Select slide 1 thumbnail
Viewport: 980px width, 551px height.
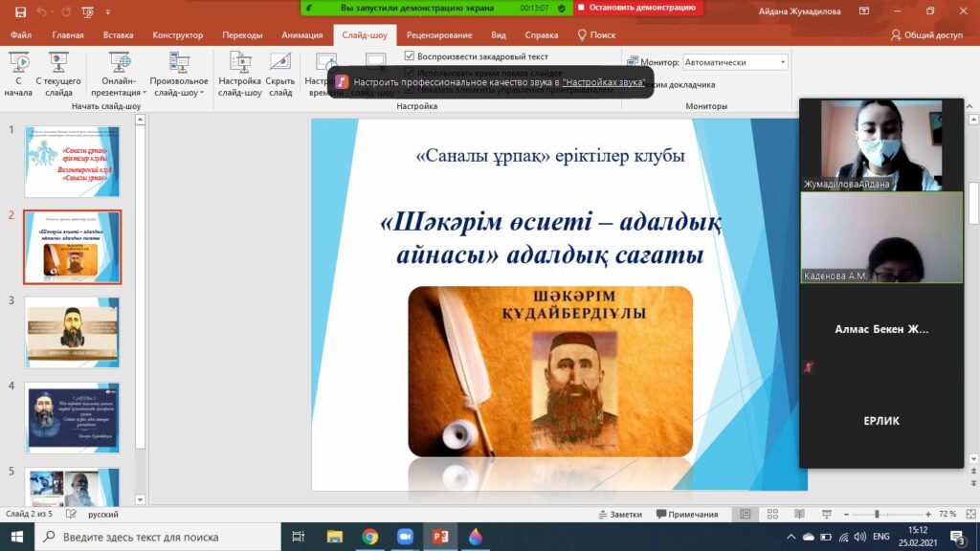pyautogui.click(x=72, y=161)
